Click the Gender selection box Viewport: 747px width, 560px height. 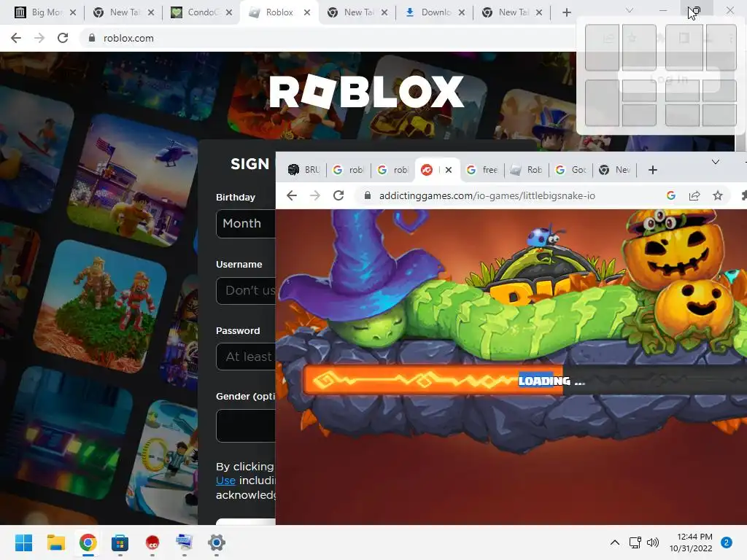click(x=246, y=426)
